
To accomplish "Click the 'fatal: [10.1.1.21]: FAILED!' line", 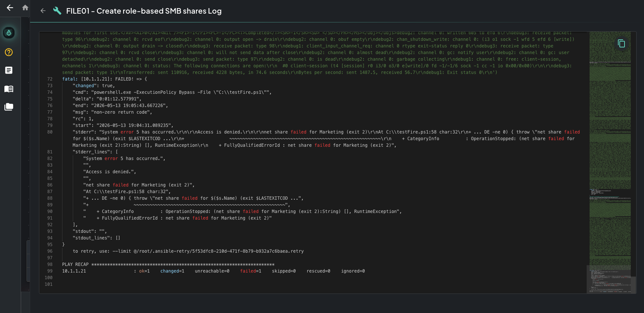I will 104,79.
